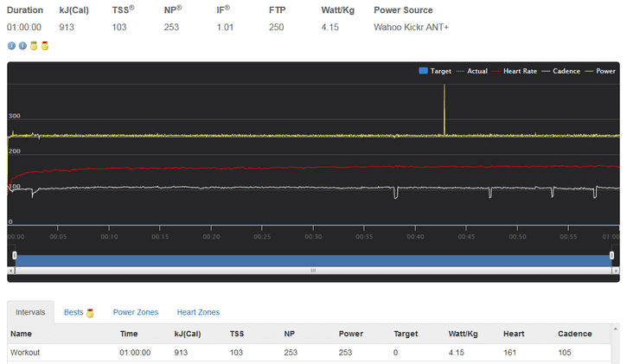The image size is (627, 364).
Task: Click the second blue info icon
Action: [22, 45]
